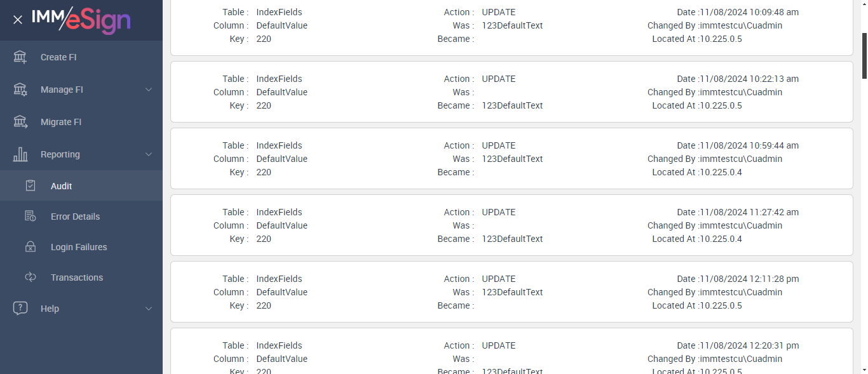
Task: Click the Migrate FI bank arrow icon
Action: click(20, 122)
